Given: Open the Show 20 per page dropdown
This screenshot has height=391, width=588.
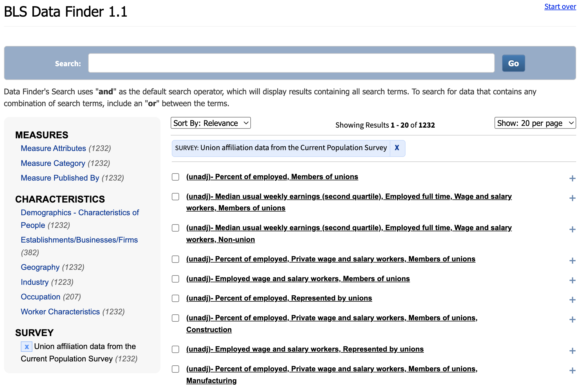Looking at the screenshot, I should (x=535, y=123).
